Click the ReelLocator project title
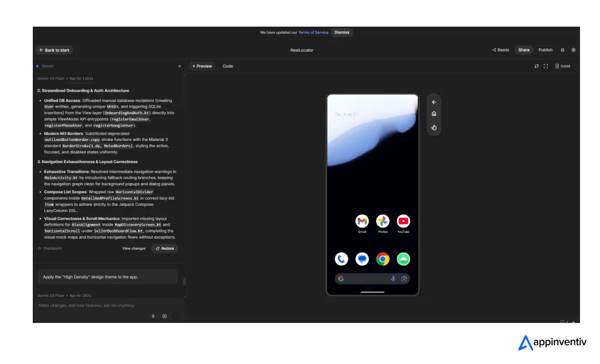This screenshot has height=364, width=600. click(x=302, y=50)
